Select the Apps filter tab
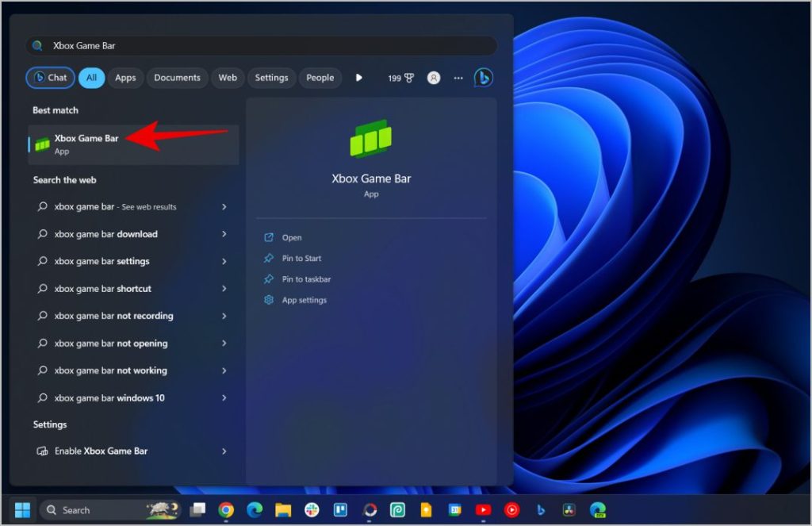 [x=125, y=78]
